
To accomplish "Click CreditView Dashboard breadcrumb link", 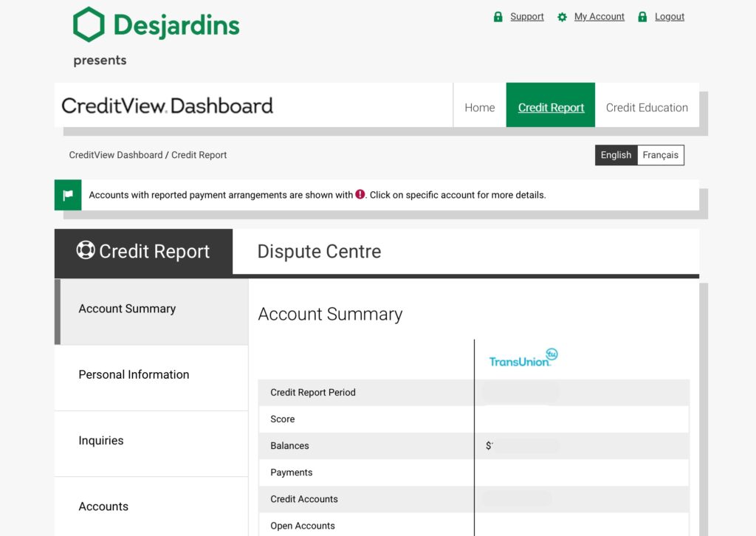I will (x=116, y=155).
